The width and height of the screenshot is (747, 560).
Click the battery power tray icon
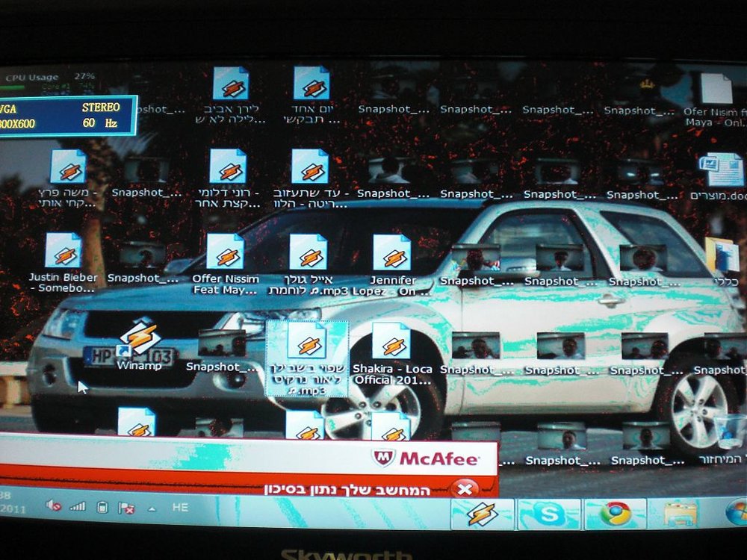click(102, 507)
